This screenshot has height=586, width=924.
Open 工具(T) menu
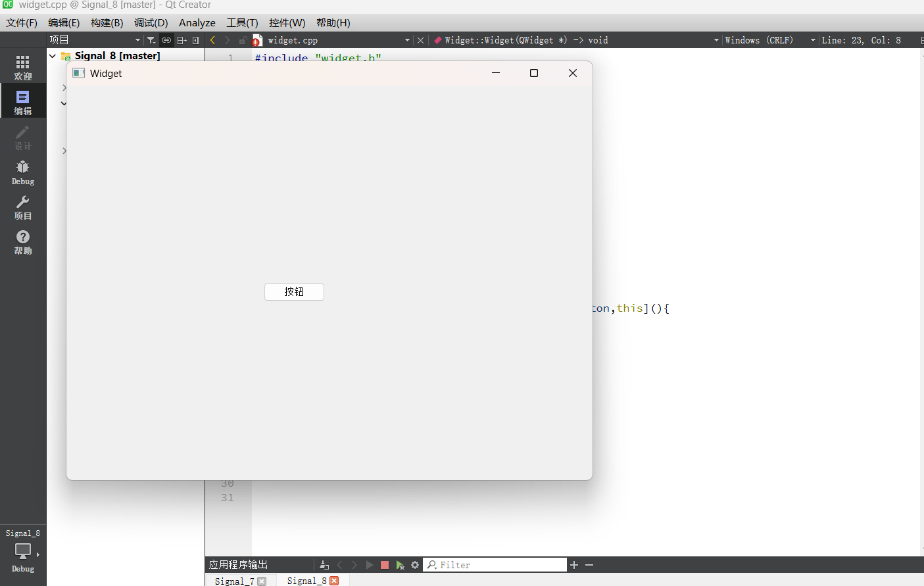pyautogui.click(x=242, y=23)
